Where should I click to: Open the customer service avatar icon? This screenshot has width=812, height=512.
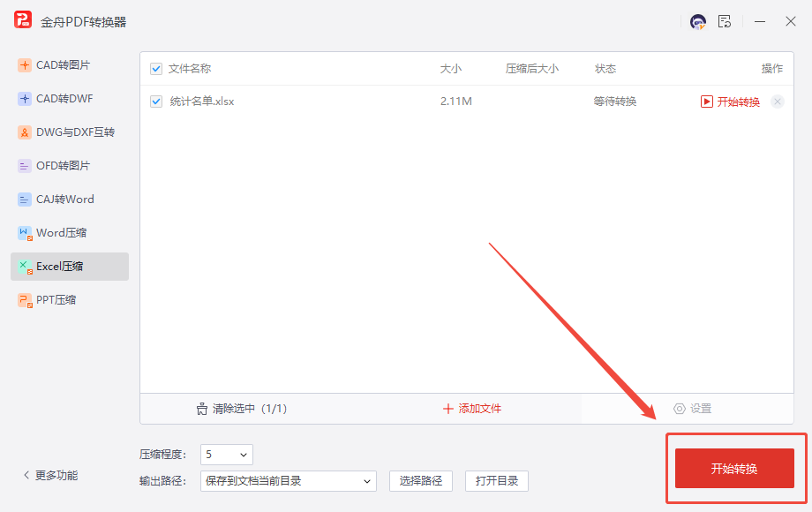pyautogui.click(x=698, y=22)
